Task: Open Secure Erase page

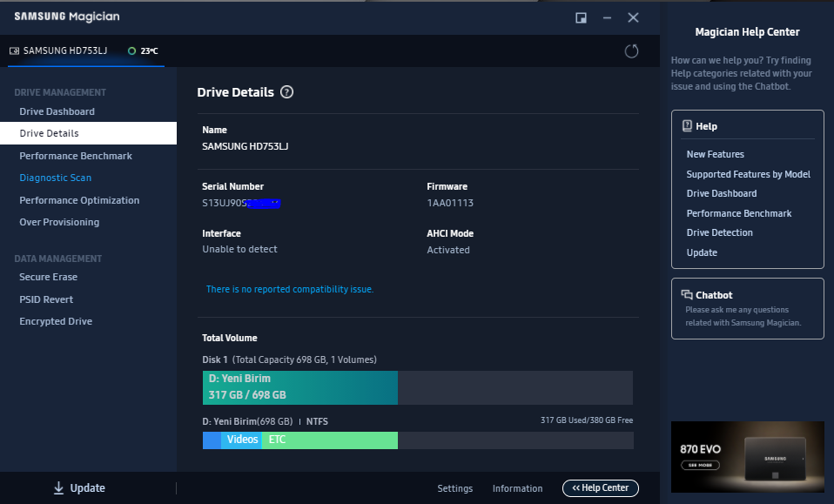Action: [x=49, y=277]
